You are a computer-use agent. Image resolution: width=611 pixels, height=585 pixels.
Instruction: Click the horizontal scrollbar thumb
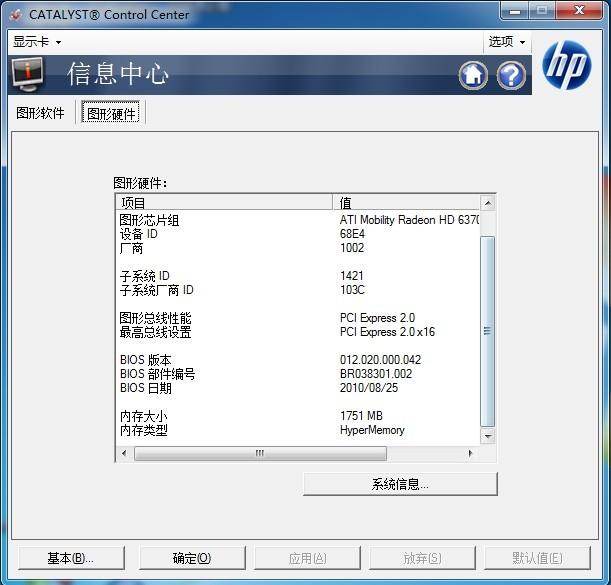260,453
